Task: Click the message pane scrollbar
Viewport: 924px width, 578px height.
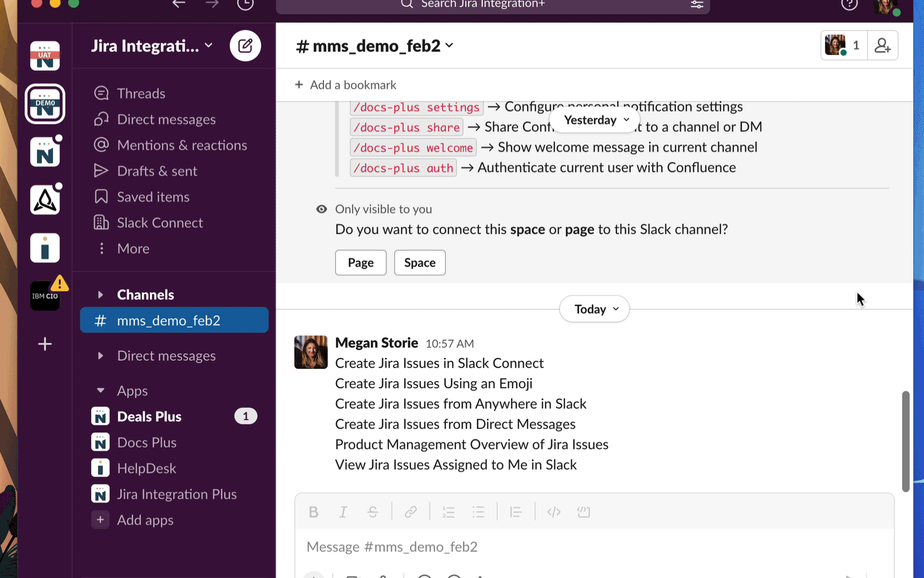Action: [x=906, y=441]
